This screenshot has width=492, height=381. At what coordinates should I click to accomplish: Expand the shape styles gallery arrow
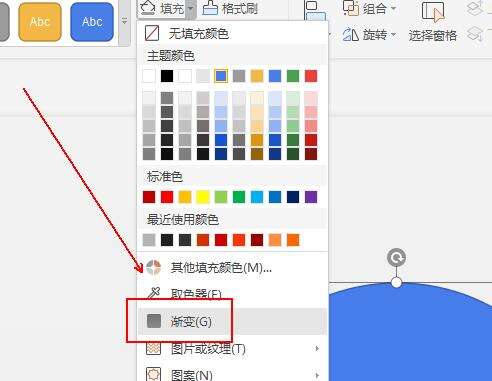[x=124, y=22]
